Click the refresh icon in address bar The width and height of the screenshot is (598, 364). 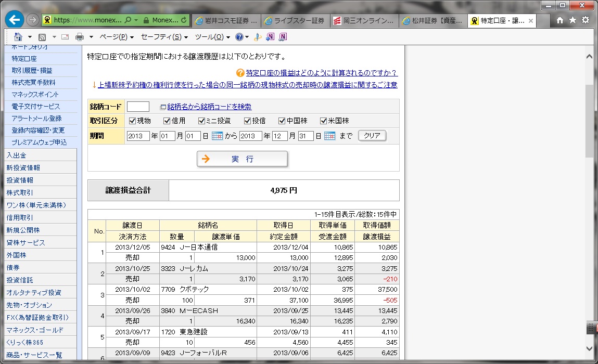coord(184,21)
